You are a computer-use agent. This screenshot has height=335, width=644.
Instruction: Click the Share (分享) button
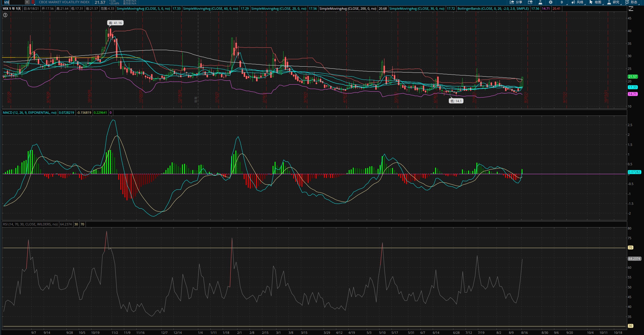click(x=516, y=2)
